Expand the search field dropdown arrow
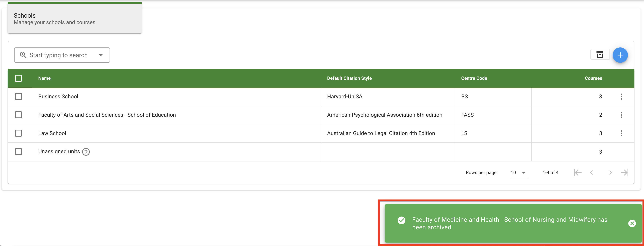The width and height of the screenshot is (644, 246). [x=101, y=55]
